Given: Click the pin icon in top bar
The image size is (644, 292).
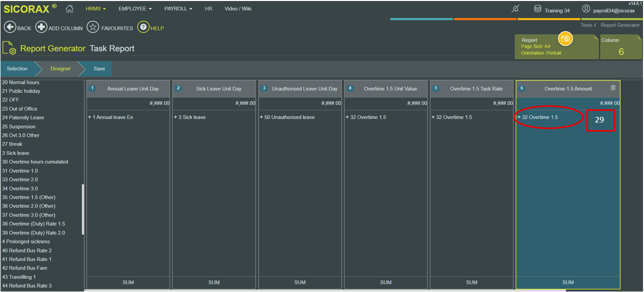Looking at the screenshot, I should pyautogui.click(x=516, y=9).
